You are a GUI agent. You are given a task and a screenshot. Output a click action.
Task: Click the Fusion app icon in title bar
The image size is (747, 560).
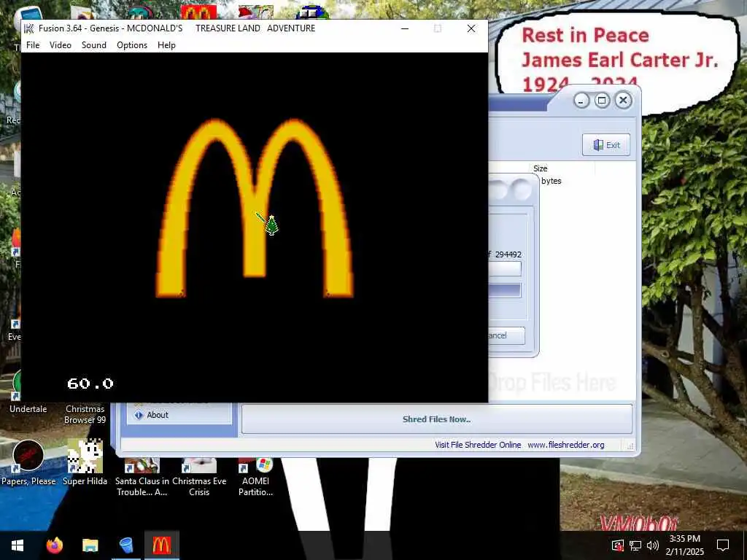click(x=29, y=28)
